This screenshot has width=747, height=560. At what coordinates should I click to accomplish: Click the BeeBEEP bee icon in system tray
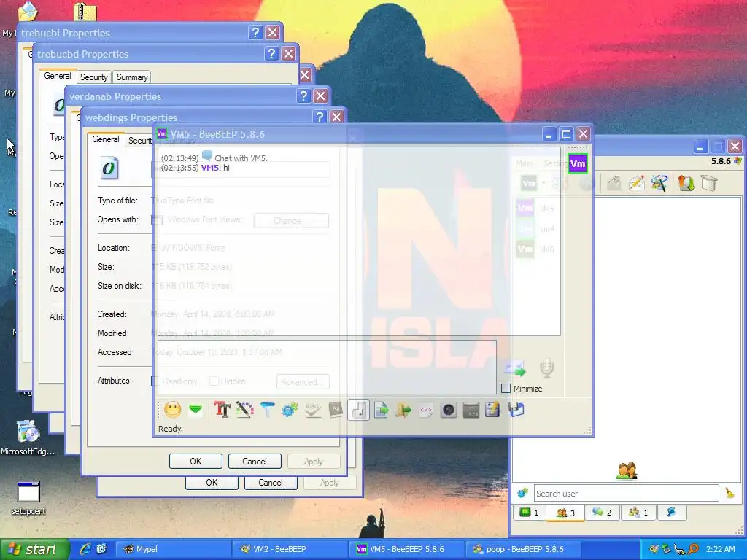654,549
